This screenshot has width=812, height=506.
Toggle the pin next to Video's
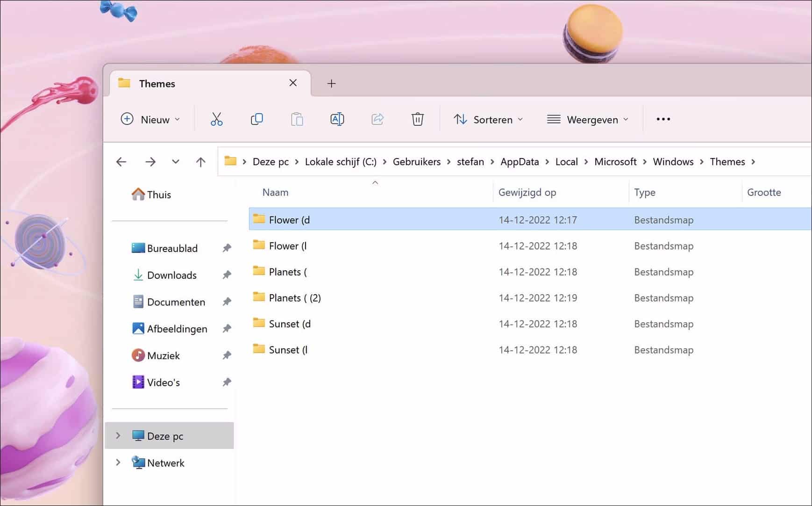pyautogui.click(x=227, y=382)
